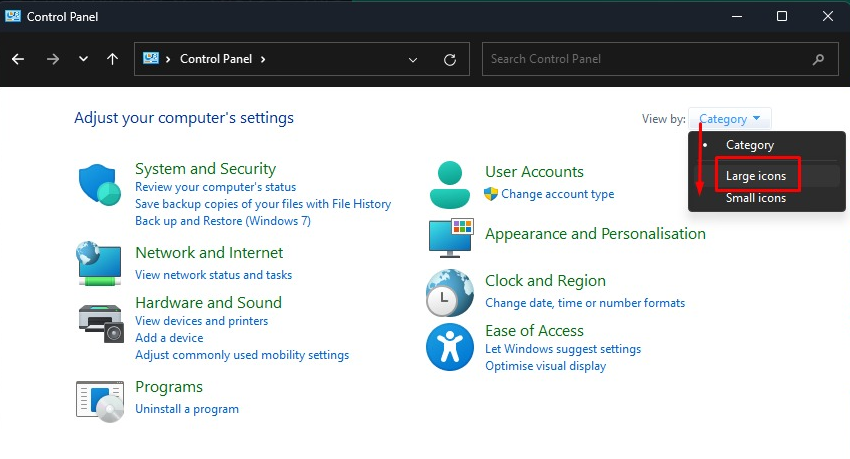The height and width of the screenshot is (459, 850).
Task: Click the Clock and Region icon
Action: 449,293
